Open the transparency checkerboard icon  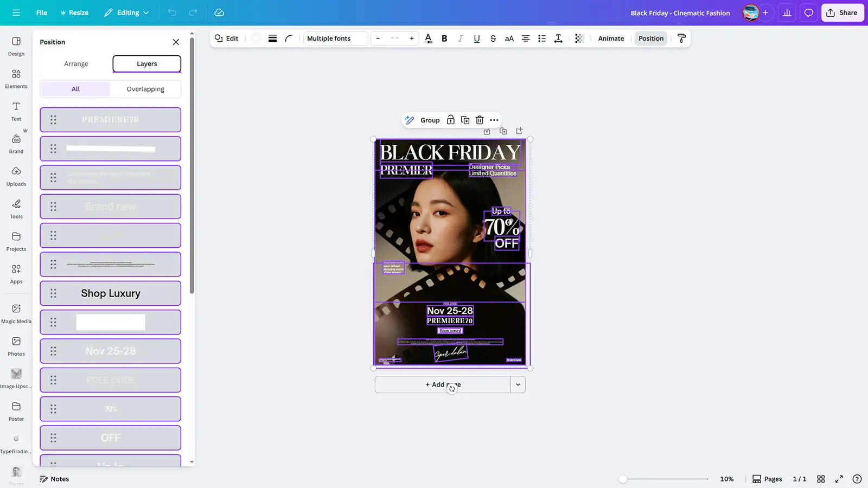coord(579,38)
